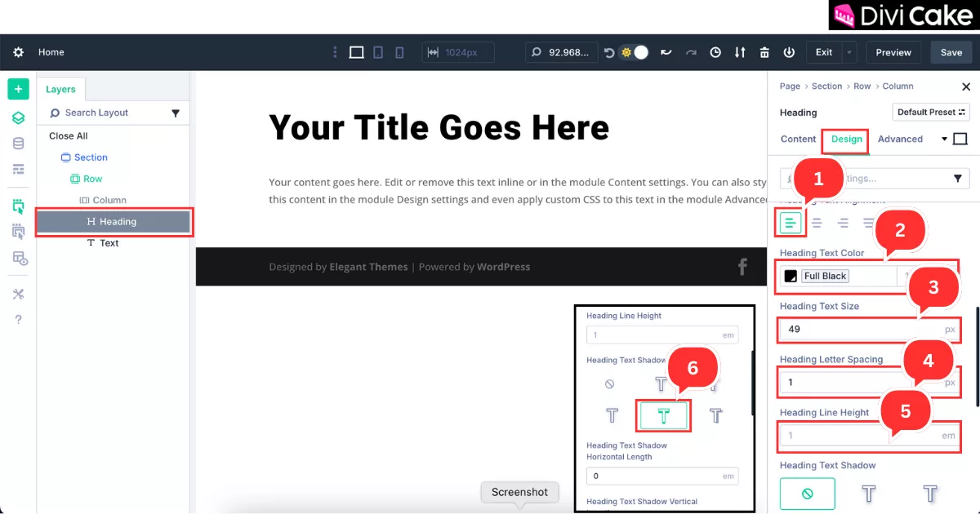The width and height of the screenshot is (980, 514).
Task: Click the trash clear layout icon
Action: tap(764, 52)
